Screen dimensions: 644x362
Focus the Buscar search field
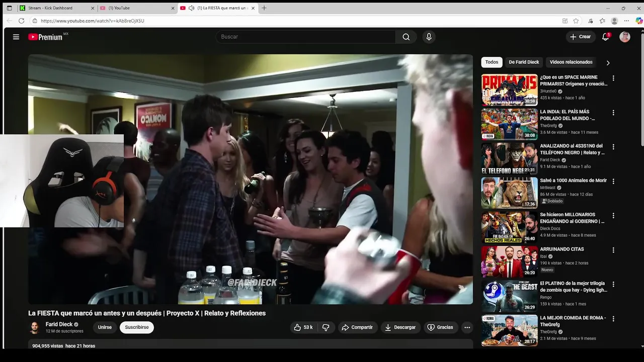[305, 37]
